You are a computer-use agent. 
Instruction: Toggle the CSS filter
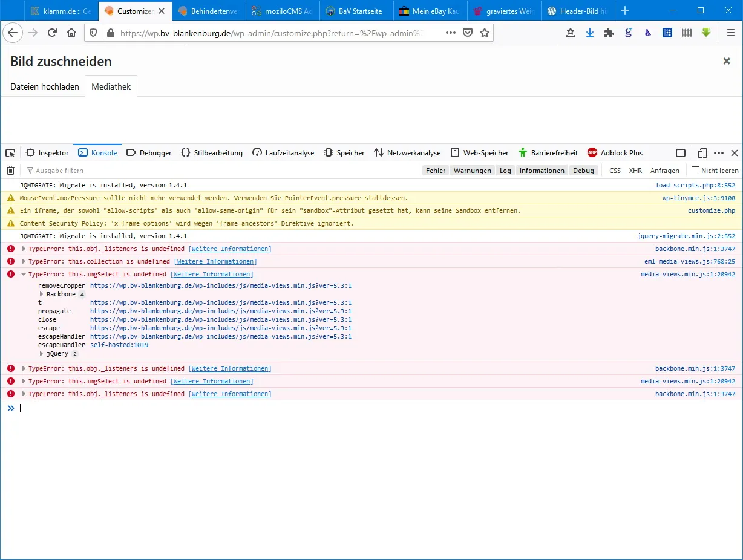(x=615, y=171)
